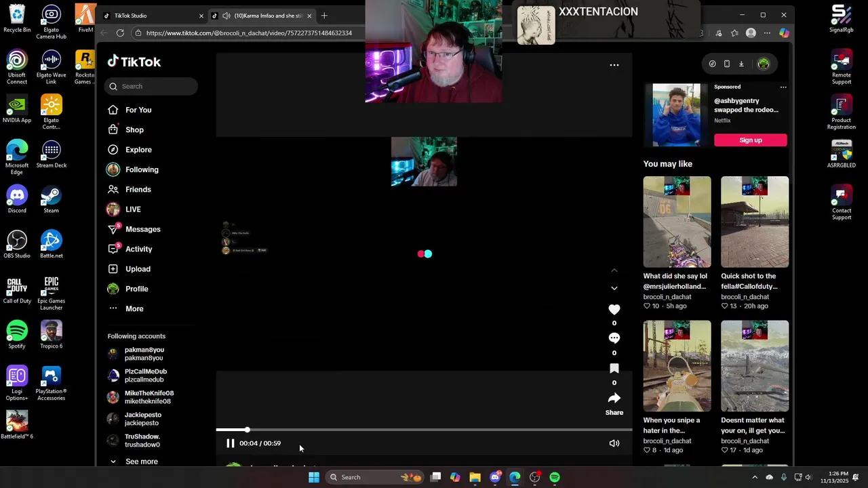The width and height of the screenshot is (868, 488).
Task: Open Product Registration desktop icon
Action: (x=842, y=113)
